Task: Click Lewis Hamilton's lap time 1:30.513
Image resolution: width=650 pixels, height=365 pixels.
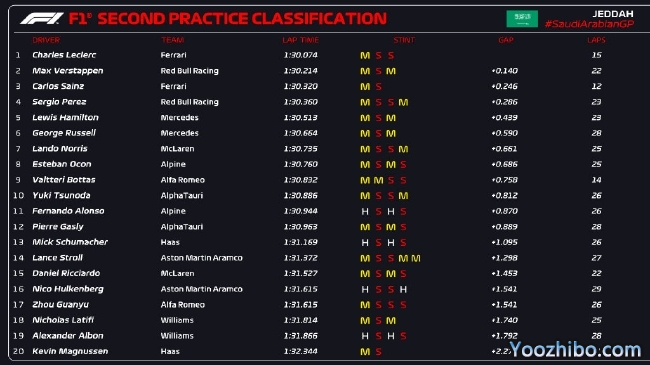Action: click(x=301, y=118)
